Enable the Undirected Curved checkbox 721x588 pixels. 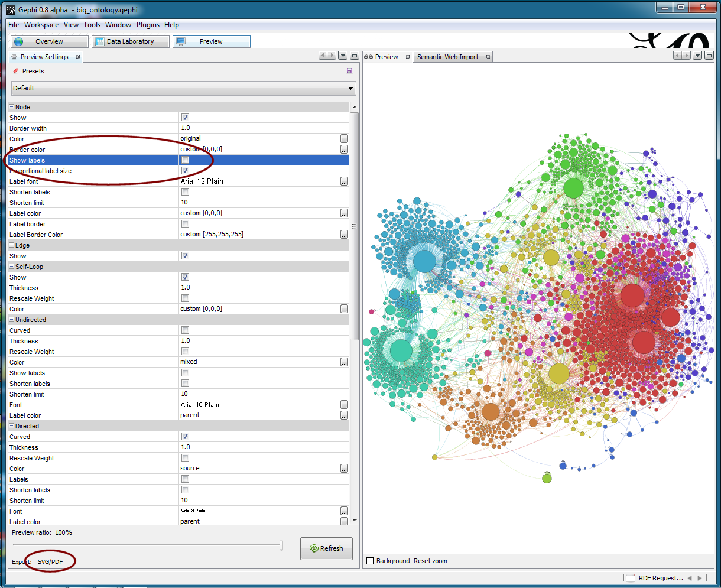185,330
